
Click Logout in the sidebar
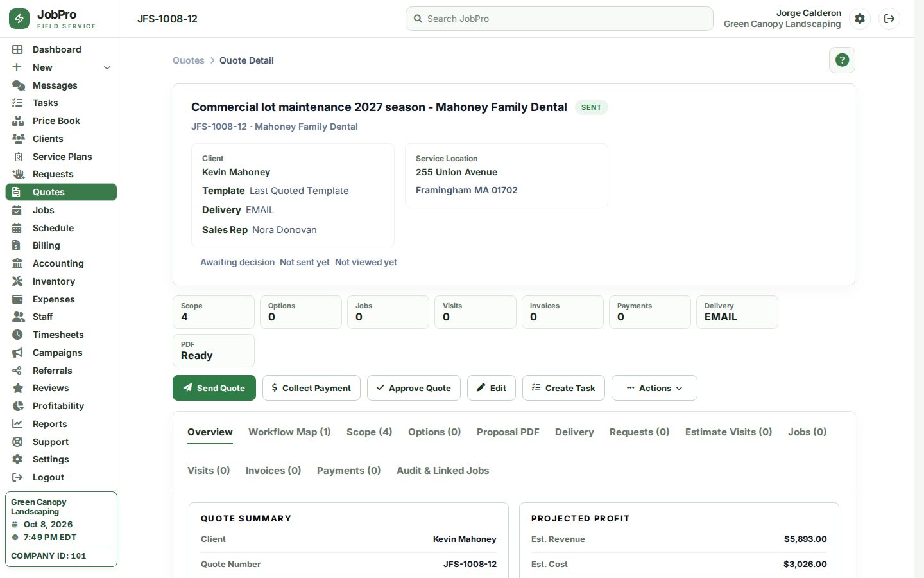click(61, 477)
